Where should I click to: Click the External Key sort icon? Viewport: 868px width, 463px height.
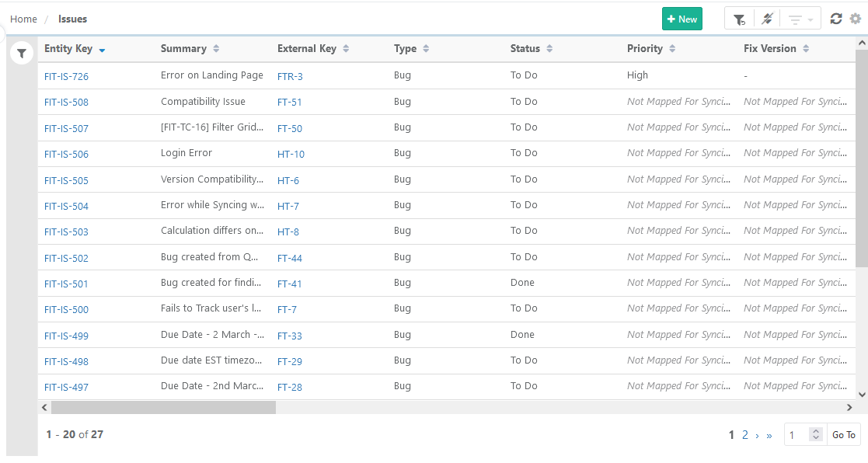pyautogui.click(x=347, y=48)
